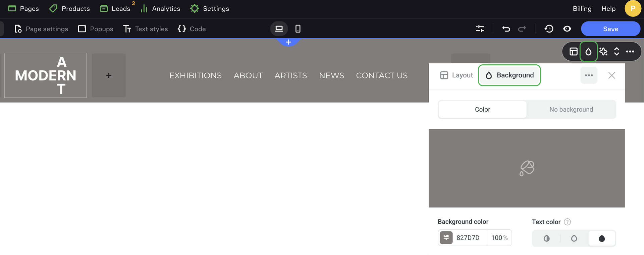Screen dimensions: 644x255
Task: Switch to desktop device view
Action: click(279, 29)
